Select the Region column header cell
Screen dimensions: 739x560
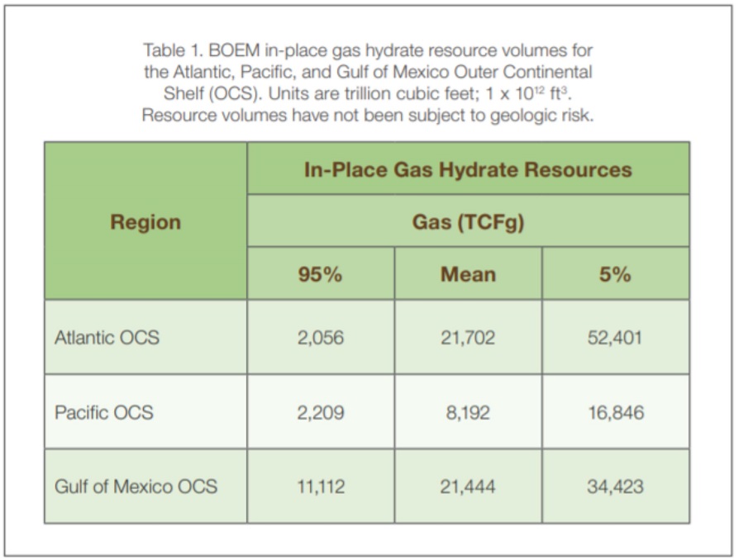[x=145, y=221]
